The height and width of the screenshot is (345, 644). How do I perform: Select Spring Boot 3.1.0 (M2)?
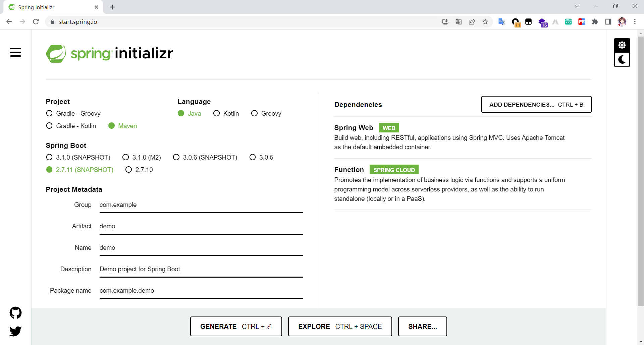coord(142,157)
